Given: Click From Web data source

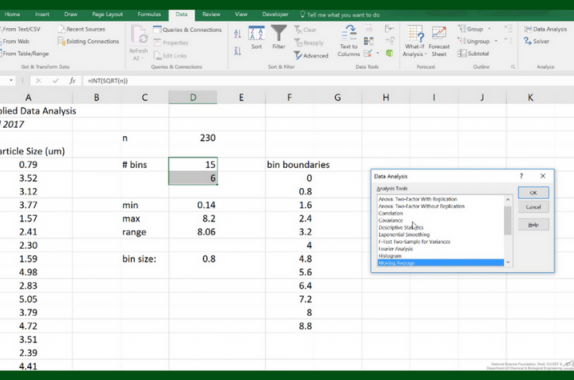Looking at the screenshot, I should pyautogui.click(x=15, y=41).
